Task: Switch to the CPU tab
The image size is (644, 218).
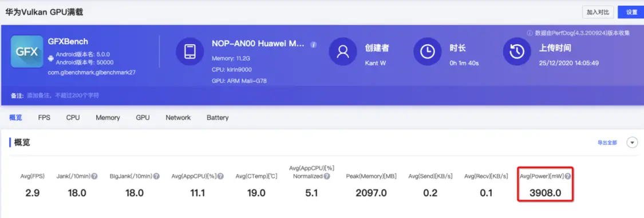Action: [73, 118]
